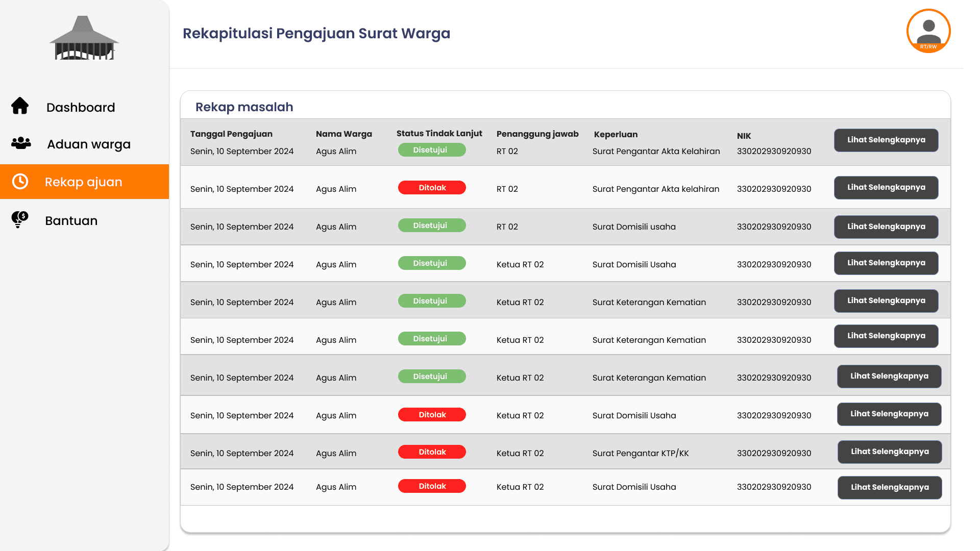The image size is (980, 551).
Task: Click the lightbulb Bantuan icon
Action: 20,219
